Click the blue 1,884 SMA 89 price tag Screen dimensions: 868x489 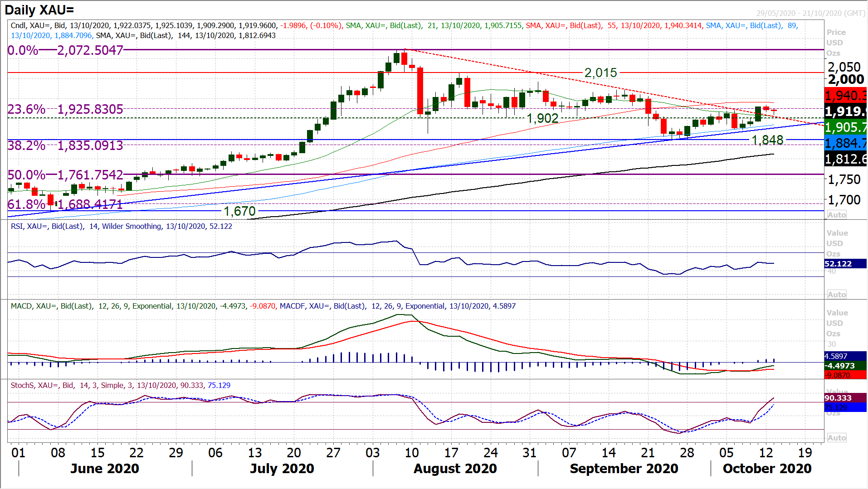tap(846, 143)
